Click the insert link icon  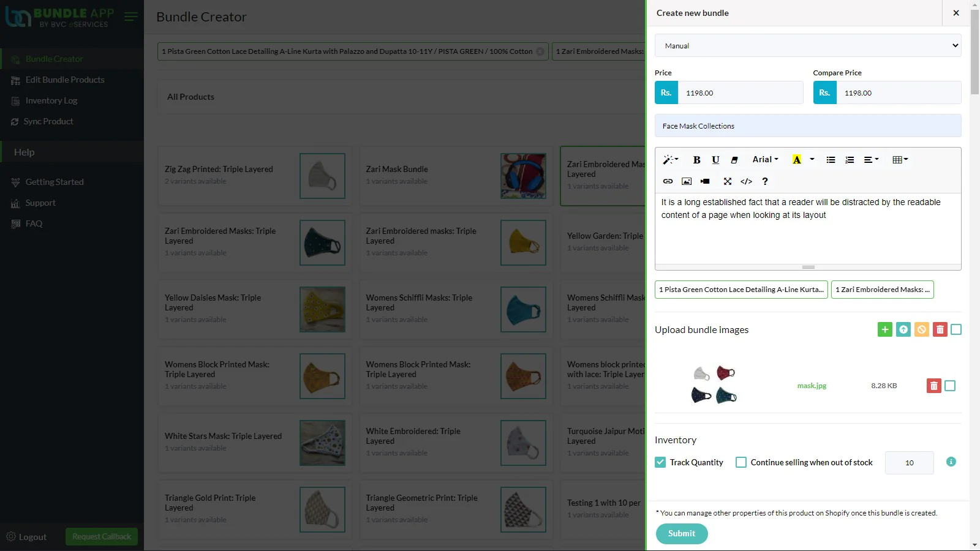click(668, 181)
